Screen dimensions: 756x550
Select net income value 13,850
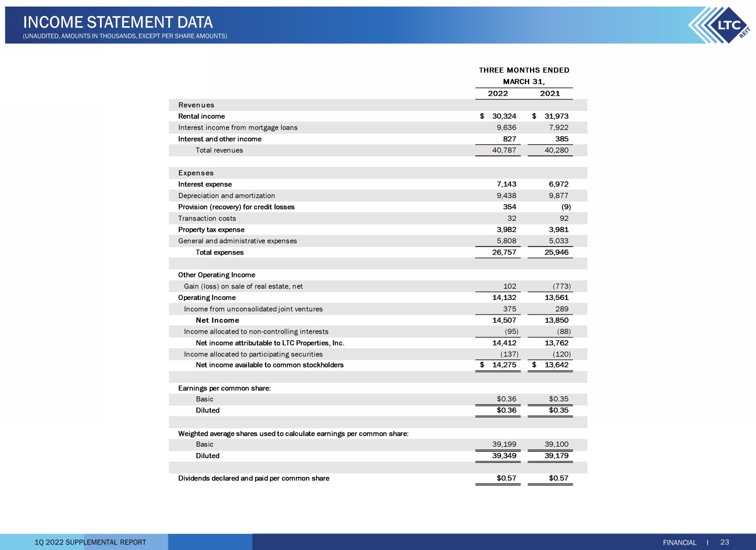click(x=556, y=321)
